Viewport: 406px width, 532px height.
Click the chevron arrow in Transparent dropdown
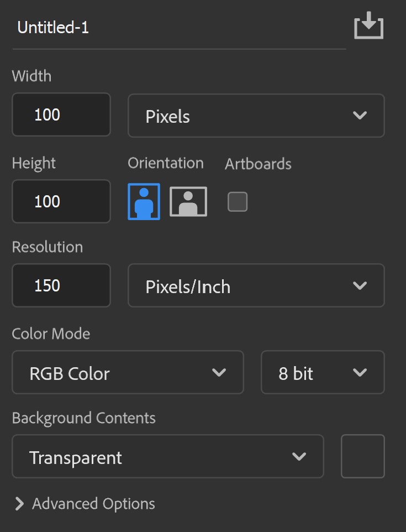point(299,456)
